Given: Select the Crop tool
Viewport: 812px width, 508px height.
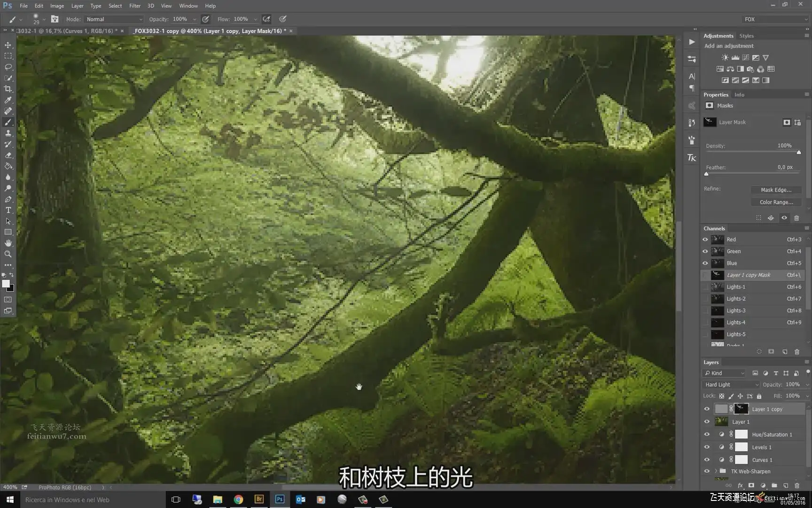Looking at the screenshot, I should click(8, 89).
